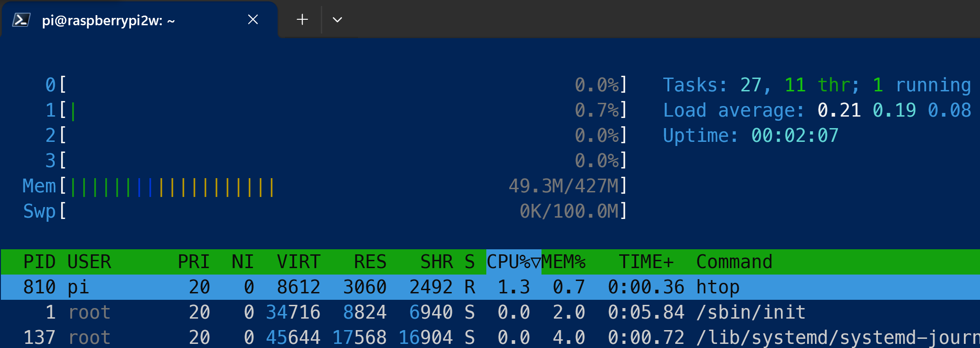
Task: Toggle sort order on CPU% column
Action: (513, 262)
